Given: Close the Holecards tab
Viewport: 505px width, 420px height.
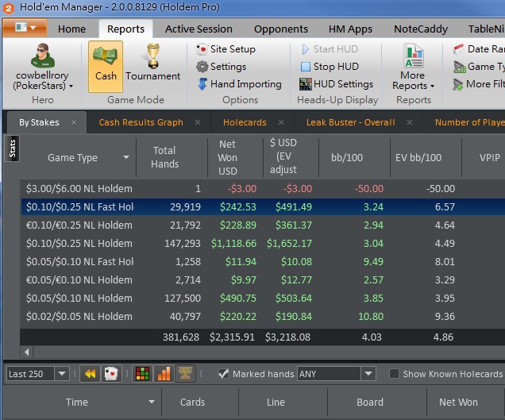Looking at the screenshot, I should 281,122.
